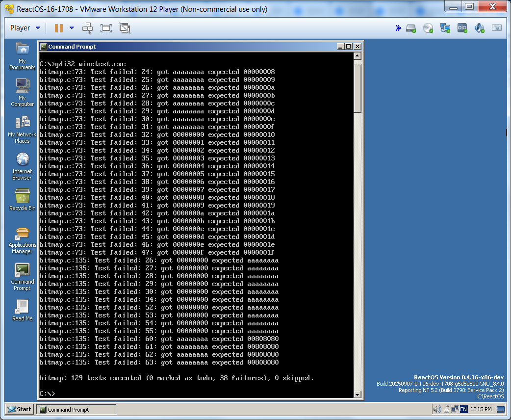Viewport: 511px width, 420px height.
Task: Click the final C:\> prompt line
Action: coord(48,394)
